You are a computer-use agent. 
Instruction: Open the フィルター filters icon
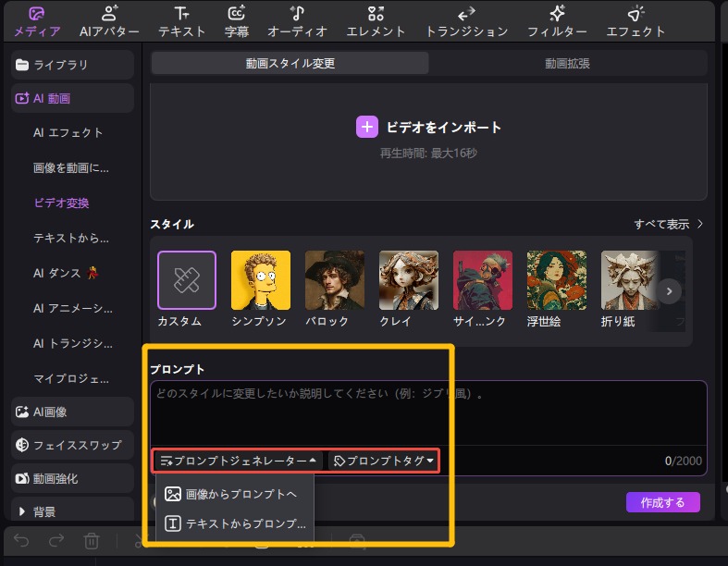(557, 14)
